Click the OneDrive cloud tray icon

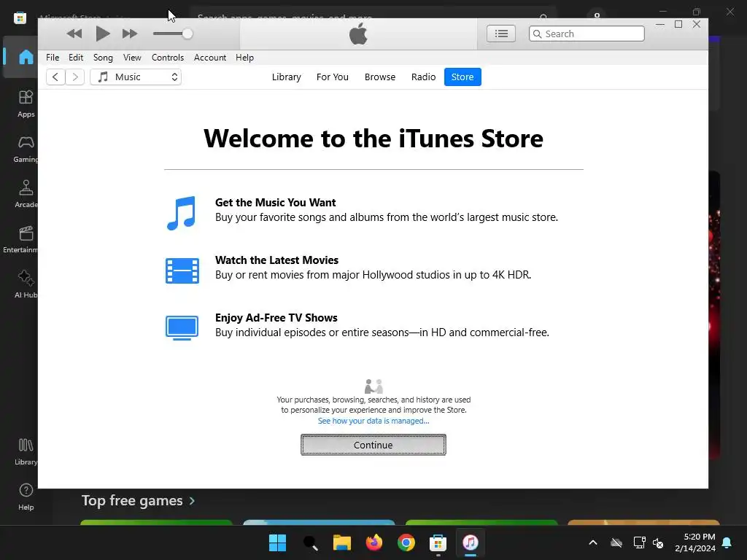tap(616, 542)
